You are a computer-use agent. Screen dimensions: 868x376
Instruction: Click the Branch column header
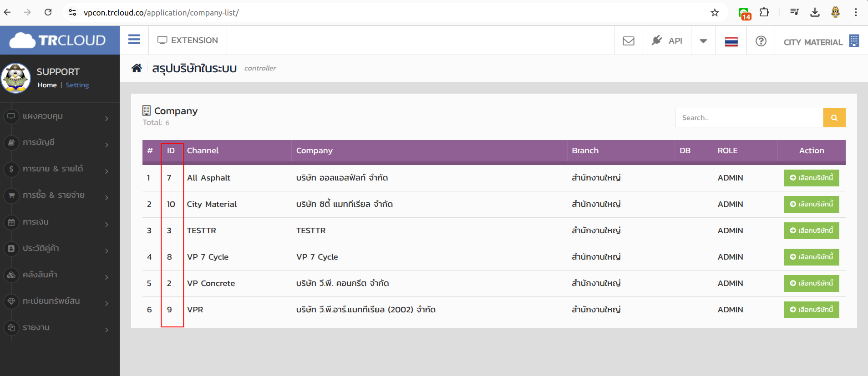coord(585,150)
